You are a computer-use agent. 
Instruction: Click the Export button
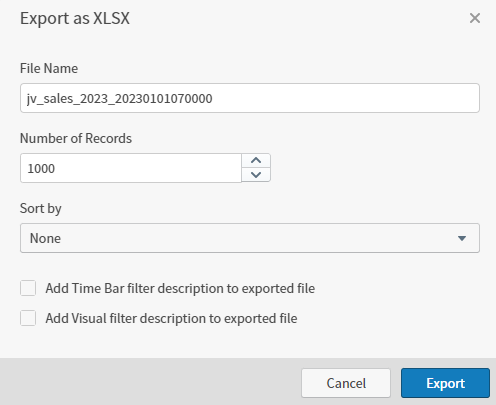click(445, 383)
